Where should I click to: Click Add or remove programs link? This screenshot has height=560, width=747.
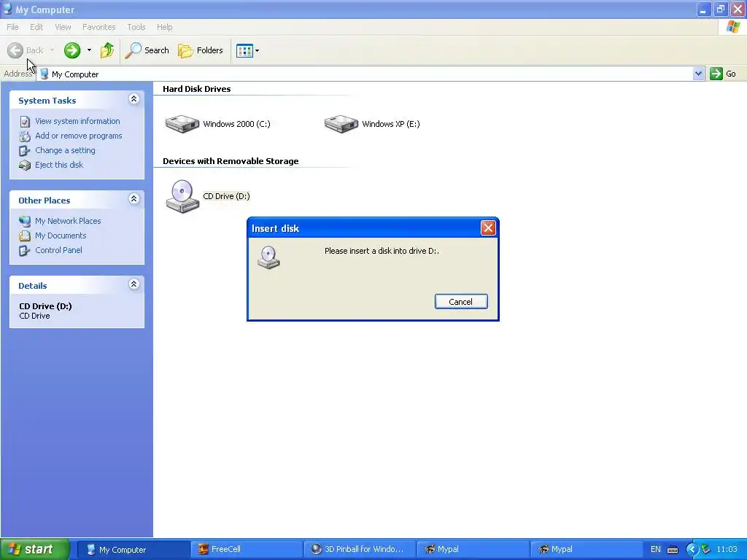click(x=79, y=136)
